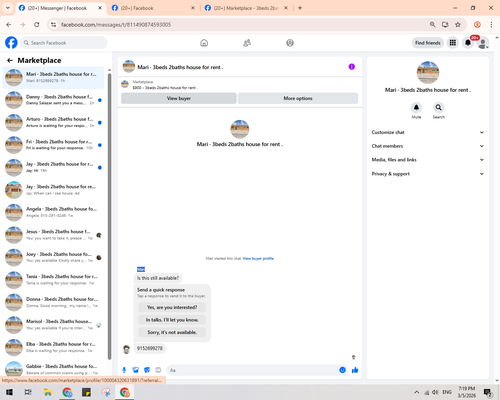Image resolution: width=500 pixels, height=400 pixels.
Task: Click the Aa message input box
Action: pyautogui.click(x=253, y=370)
